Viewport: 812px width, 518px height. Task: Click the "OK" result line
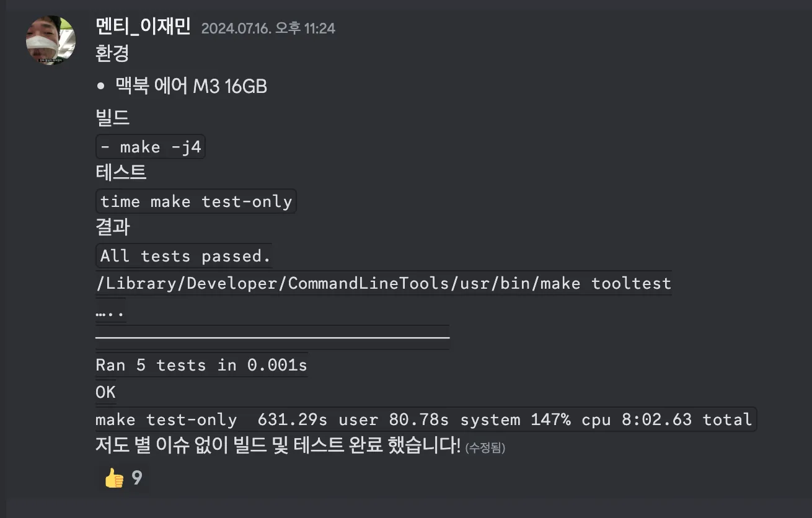point(105,392)
